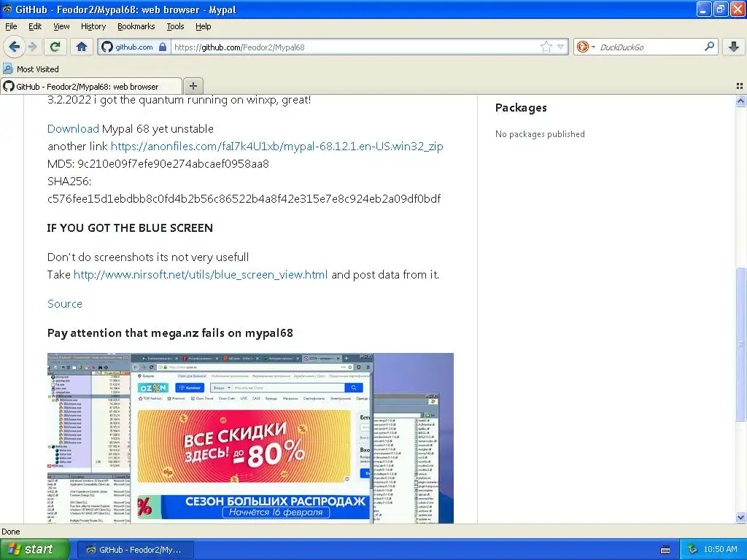Go forward with the Forward arrow button
747x560 pixels.
[x=32, y=47]
